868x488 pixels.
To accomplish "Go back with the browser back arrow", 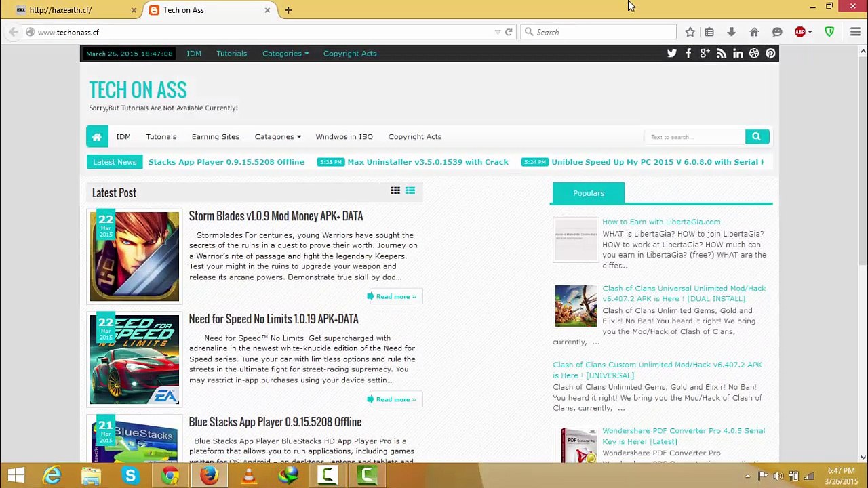I will point(14,32).
